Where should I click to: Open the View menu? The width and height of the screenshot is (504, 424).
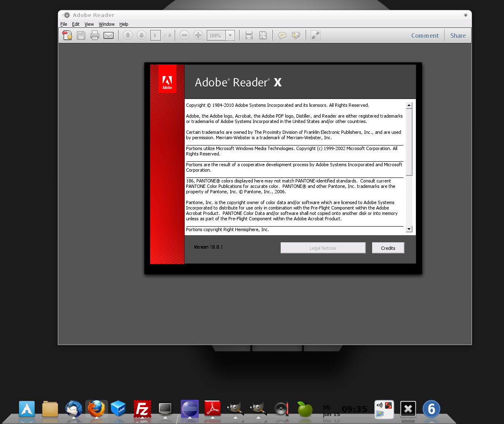pos(89,24)
